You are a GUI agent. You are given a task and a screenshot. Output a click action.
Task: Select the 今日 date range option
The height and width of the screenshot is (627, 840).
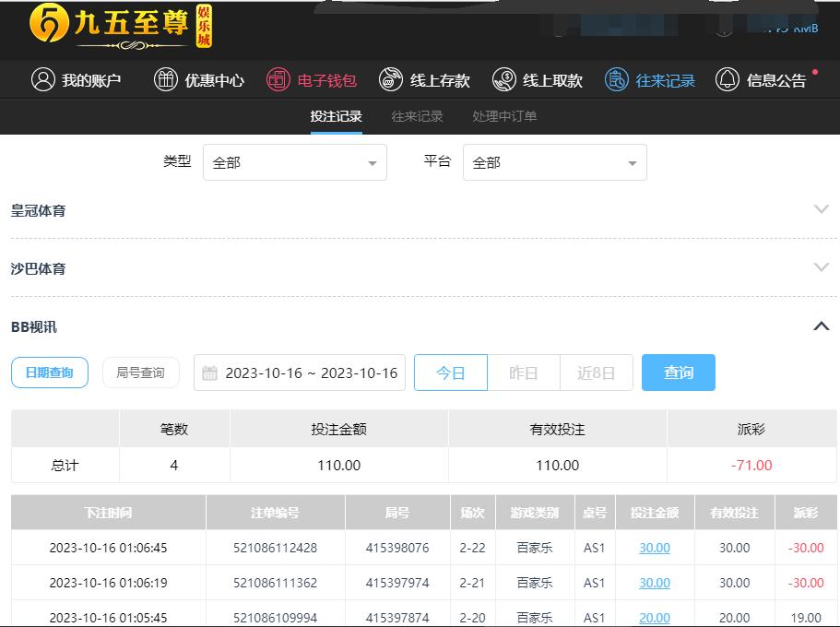click(450, 373)
